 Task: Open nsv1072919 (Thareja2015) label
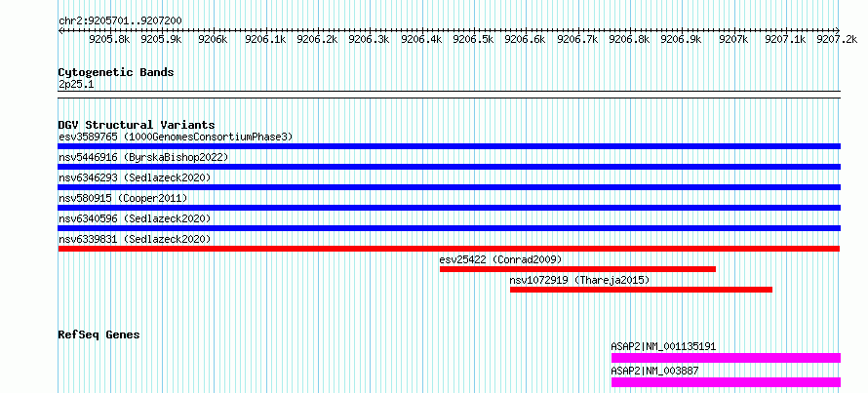tap(579, 280)
